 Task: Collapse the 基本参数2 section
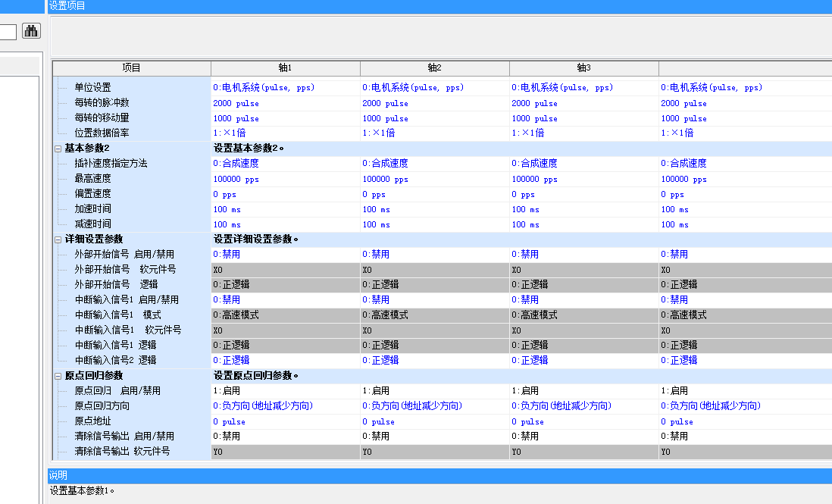(x=58, y=149)
